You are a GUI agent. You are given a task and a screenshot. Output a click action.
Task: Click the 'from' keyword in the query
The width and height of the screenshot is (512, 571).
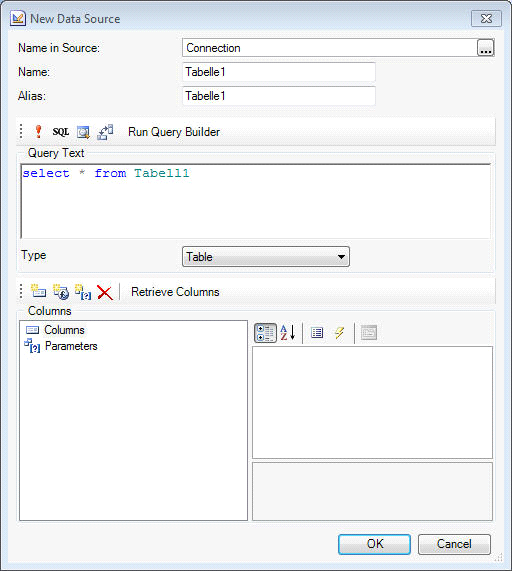(110, 173)
